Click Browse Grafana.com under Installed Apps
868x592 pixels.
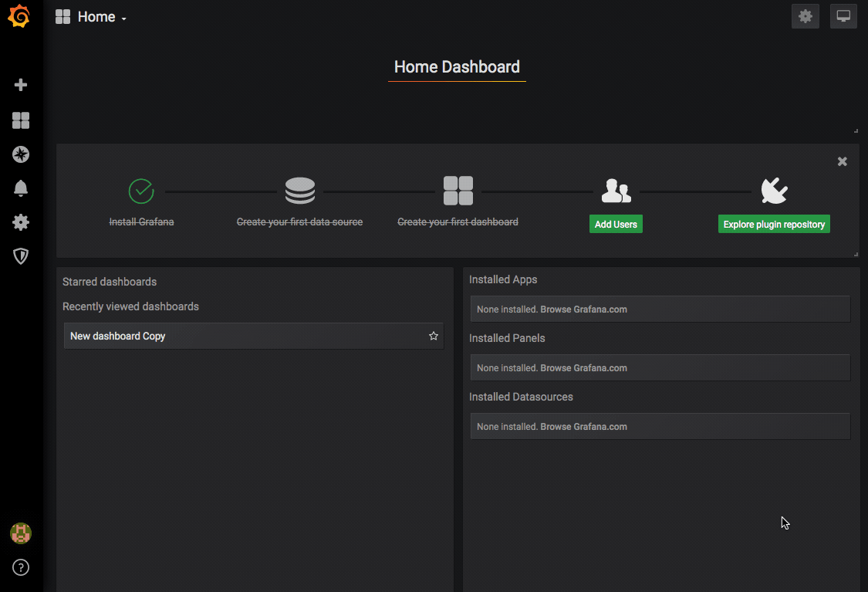click(x=583, y=310)
